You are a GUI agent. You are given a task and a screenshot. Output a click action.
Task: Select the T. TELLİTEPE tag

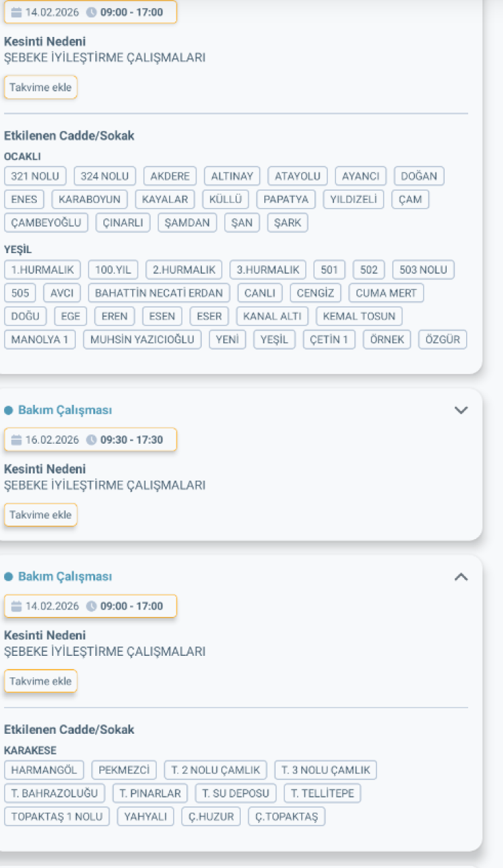(322, 793)
